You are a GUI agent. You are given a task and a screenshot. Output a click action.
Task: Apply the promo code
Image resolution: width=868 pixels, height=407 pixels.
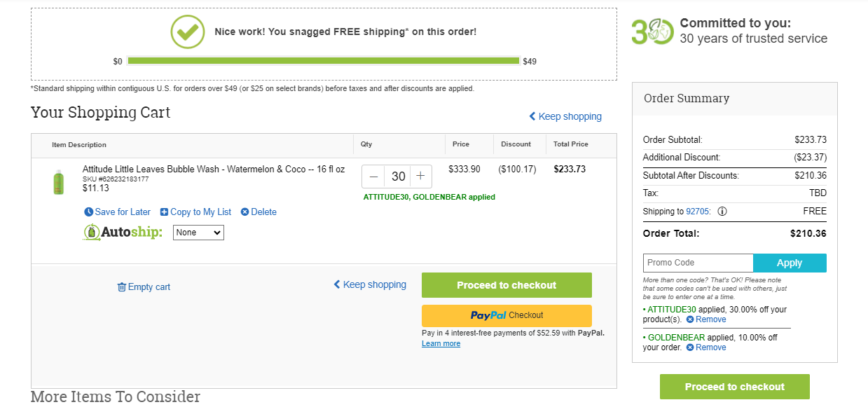pos(790,263)
